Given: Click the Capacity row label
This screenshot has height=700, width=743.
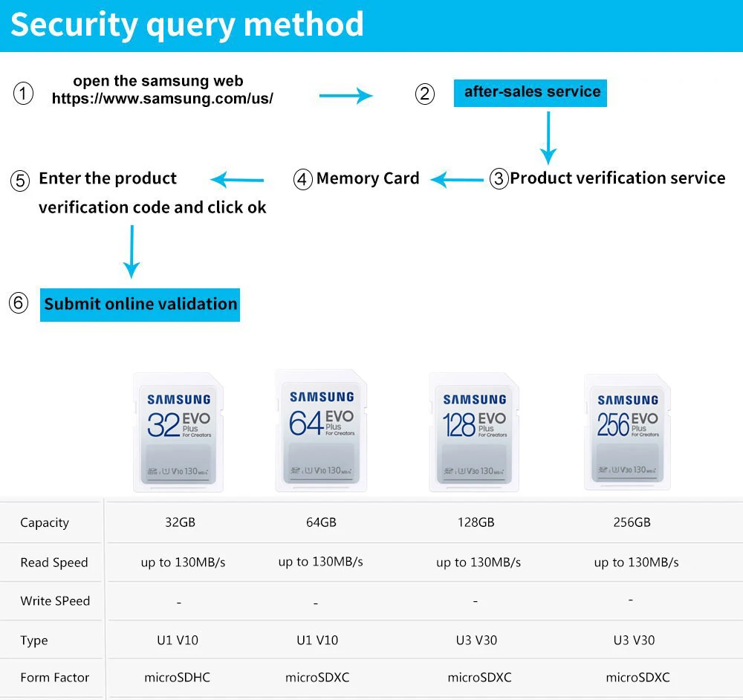Looking at the screenshot, I should (x=45, y=522).
